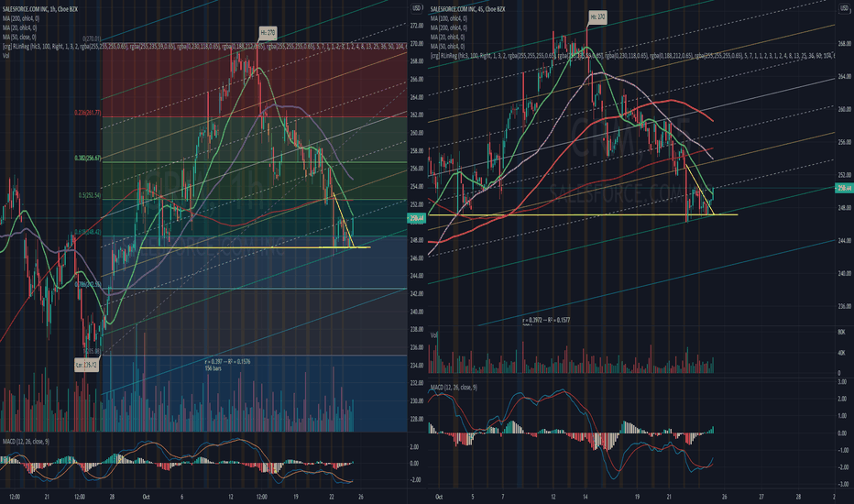Click the current price tag on 1h chart axis

[x=417, y=218]
